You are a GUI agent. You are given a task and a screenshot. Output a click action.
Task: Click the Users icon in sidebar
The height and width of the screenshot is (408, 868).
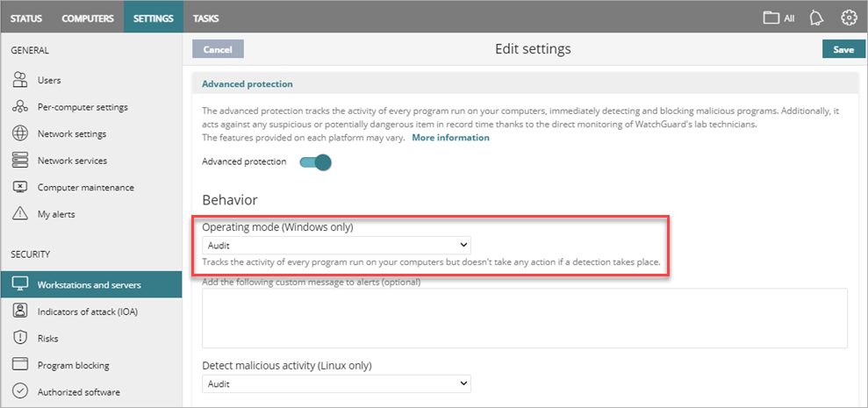pos(21,81)
